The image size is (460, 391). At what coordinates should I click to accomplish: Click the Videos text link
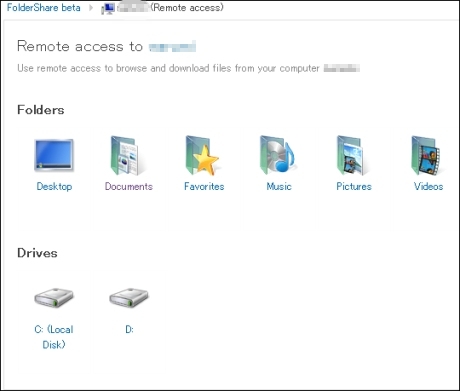(428, 186)
